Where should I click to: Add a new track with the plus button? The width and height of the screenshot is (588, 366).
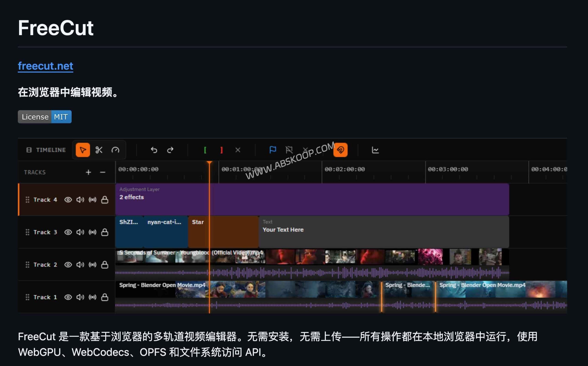click(x=88, y=172)
